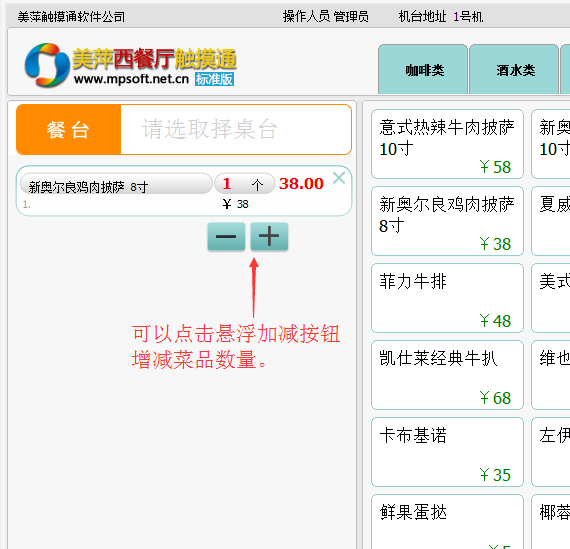Add 卡布基诺 to the order

447,452
